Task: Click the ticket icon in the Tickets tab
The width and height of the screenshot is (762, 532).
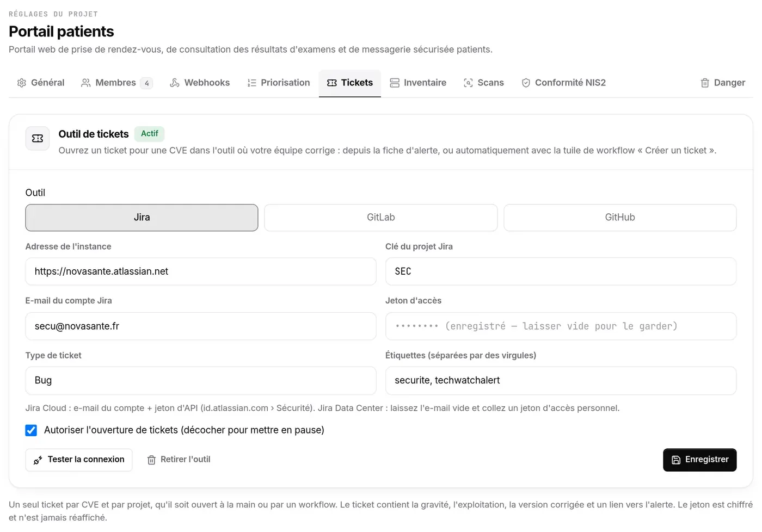Action: (332, 83)
